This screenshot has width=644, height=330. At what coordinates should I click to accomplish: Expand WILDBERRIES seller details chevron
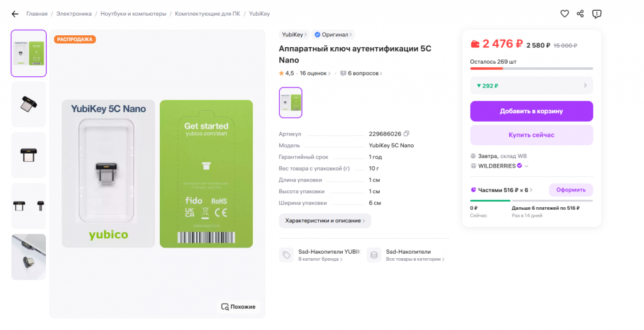pos(526,166)
